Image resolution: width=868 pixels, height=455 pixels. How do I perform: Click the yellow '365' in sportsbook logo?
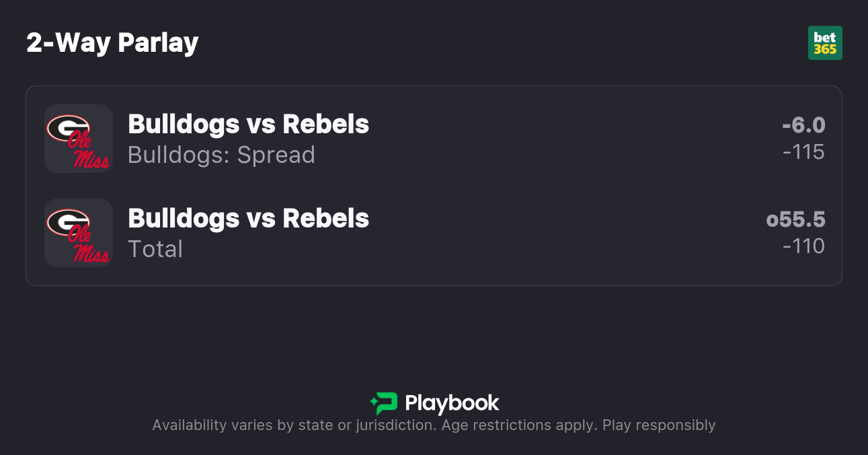tap(825, 49)
